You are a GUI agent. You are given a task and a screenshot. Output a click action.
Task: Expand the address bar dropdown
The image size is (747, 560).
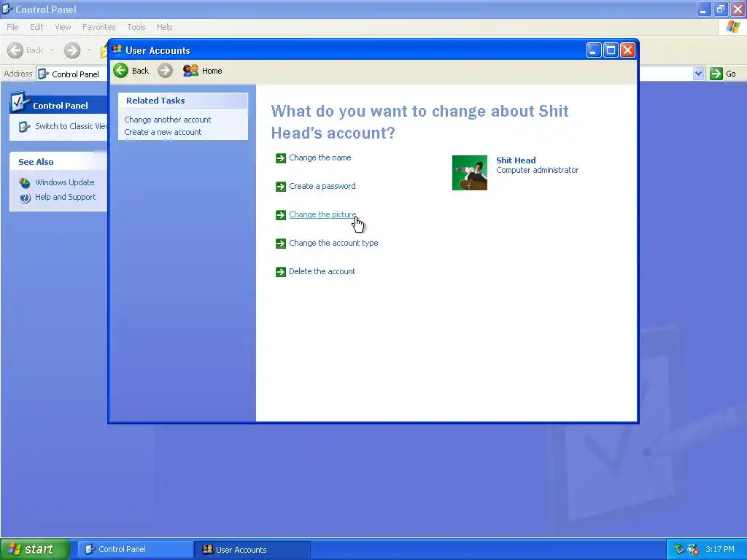pyautogui.click(x=698, y=74)
